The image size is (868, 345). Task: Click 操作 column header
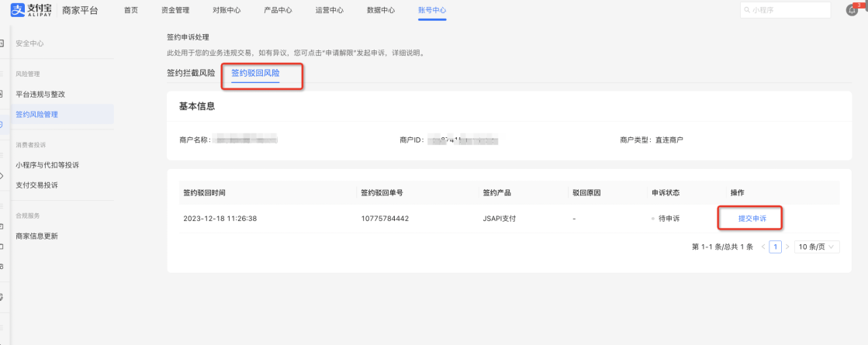[738, 193]
